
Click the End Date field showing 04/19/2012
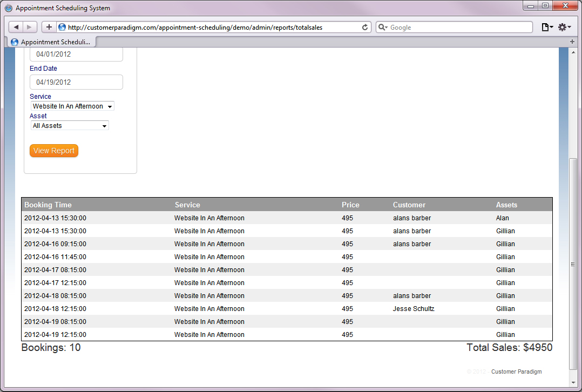[x=76, y=82]
